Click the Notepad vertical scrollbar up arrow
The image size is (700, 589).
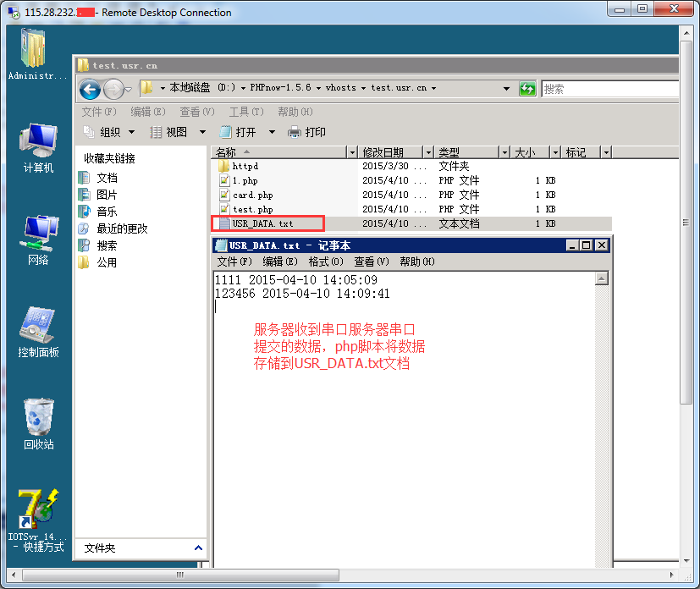point(602,278)
